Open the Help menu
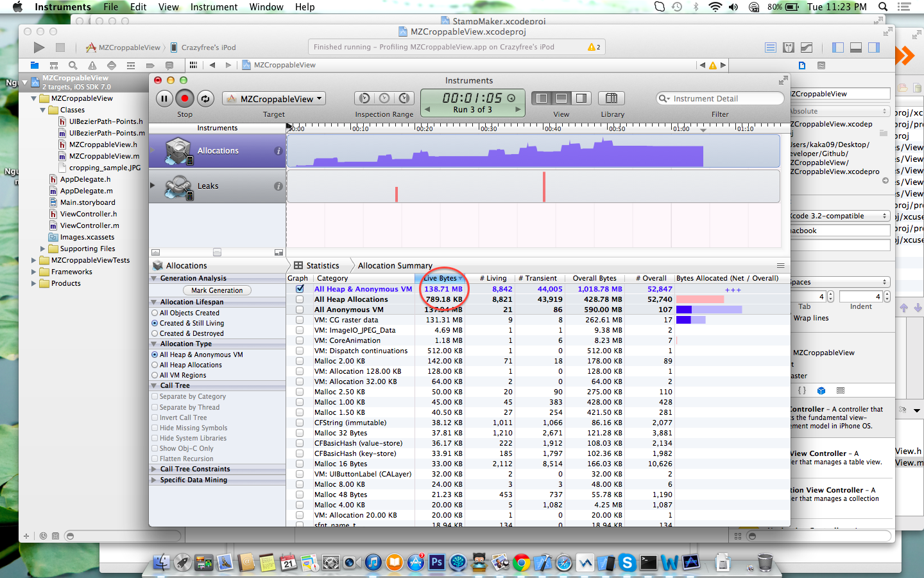The height and width of the screenshot is (578, 924). point(305,7)
